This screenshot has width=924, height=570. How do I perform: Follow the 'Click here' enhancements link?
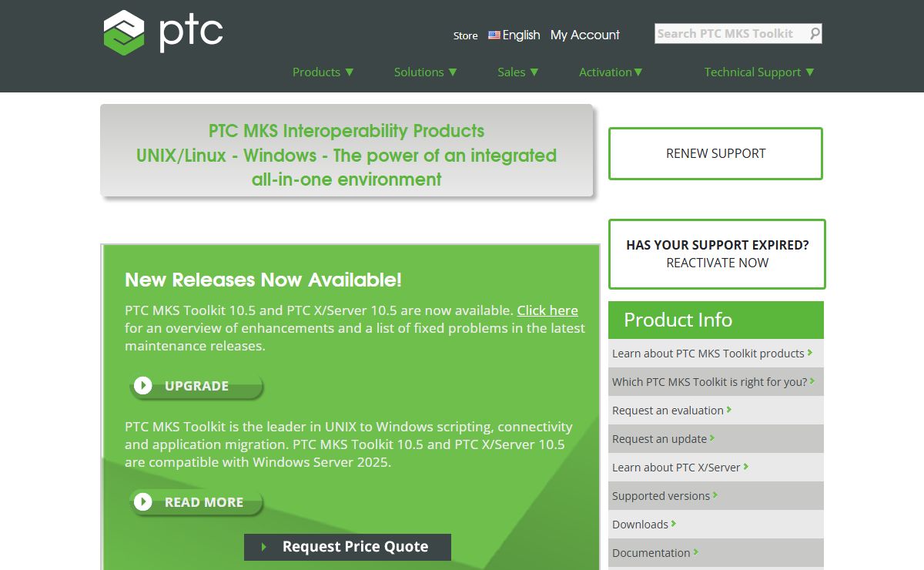tap(547, 310)
